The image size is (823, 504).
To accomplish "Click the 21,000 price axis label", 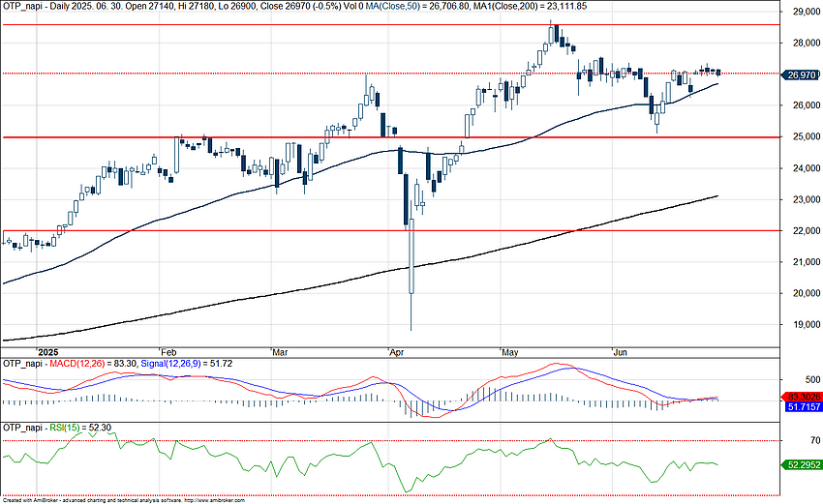I will tap(808, 262).
